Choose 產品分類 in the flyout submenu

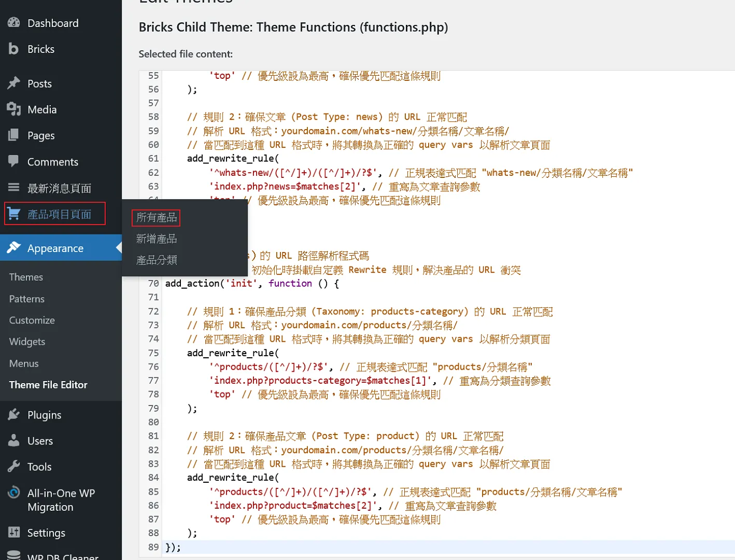click(157, 260)
